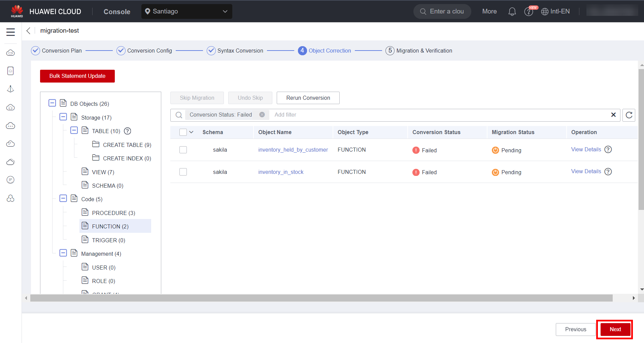Screen dimensions: 644x343
Task: Click the Rerun Conversion button
Action: [x=308, y=98]
